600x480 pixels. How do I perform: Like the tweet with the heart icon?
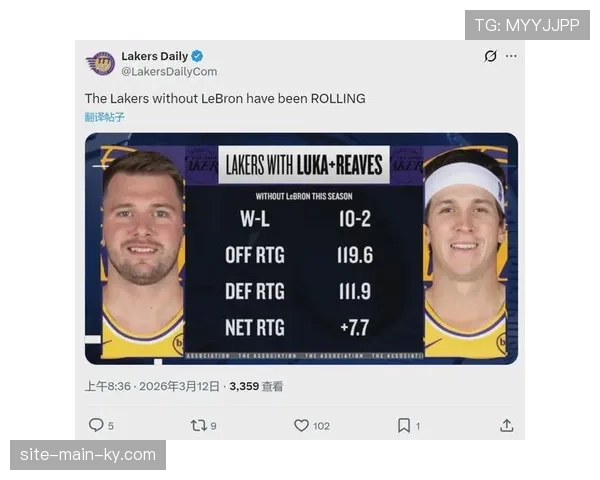click(301, 425)
